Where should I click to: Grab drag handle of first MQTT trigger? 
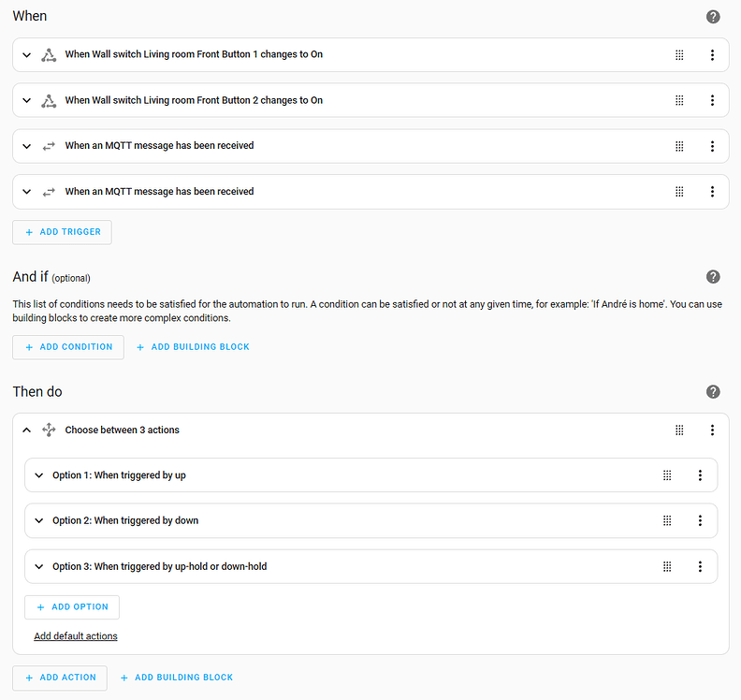[679, 146]
